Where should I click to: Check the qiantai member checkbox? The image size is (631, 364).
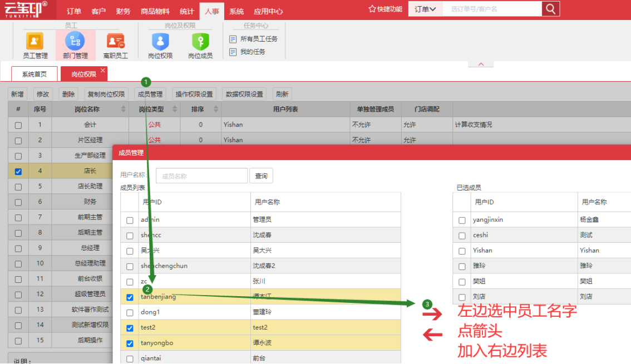[x=130, y=359]
